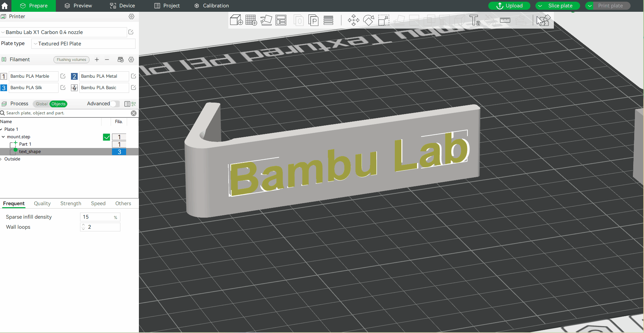
Task: Select the Scale tool
Action: (x=383, y=20)
